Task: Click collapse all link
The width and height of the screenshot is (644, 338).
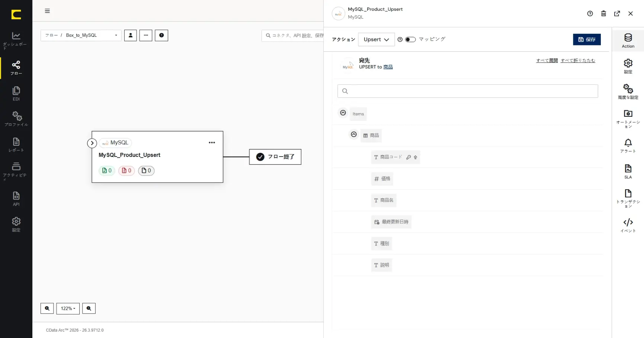Action: [x=578, y=61]
